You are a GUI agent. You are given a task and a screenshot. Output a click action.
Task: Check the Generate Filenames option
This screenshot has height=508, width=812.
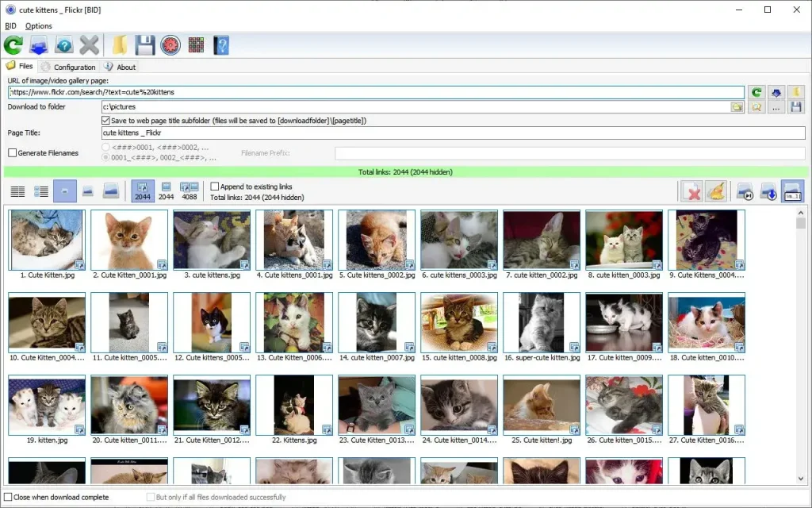tap(13, 152)
